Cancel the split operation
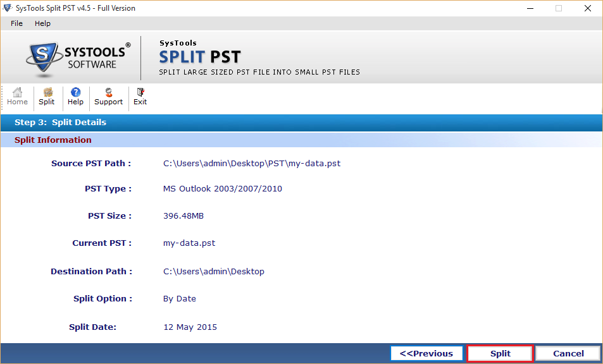Screen dimensions: 603x364 point(568,353)
